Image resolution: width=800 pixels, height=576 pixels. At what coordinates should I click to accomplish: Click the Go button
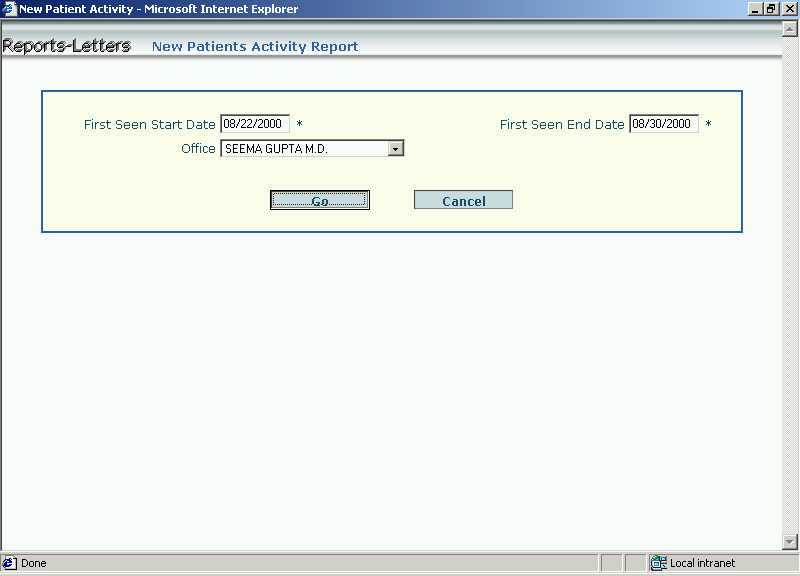tap(320, 200)
